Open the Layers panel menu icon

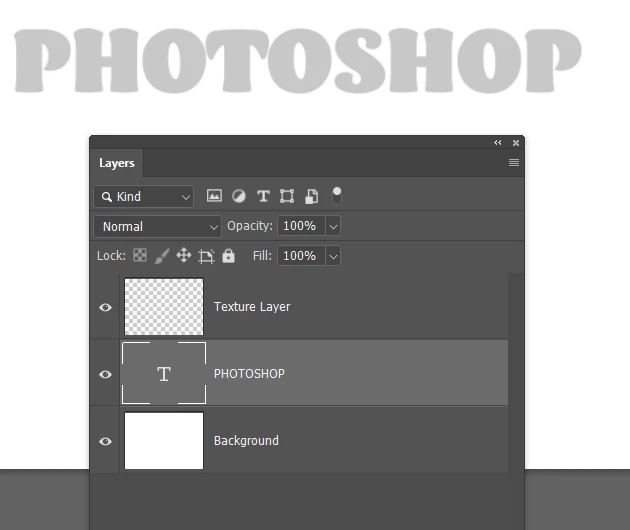point(513,162)
